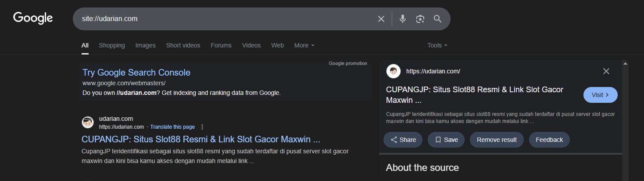Click the Remove result button
This screenshot has height=181, width=644.
[x=497, y=140]
